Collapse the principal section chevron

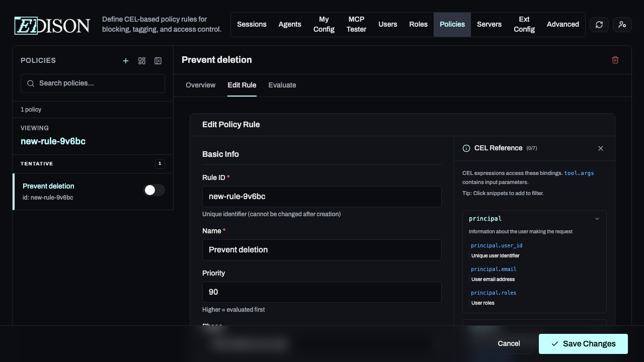(597, 219)
